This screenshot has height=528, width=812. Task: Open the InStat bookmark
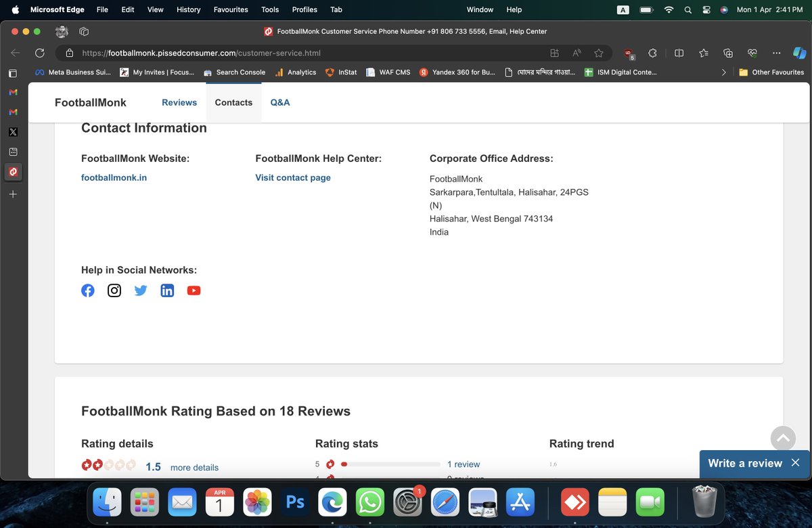(x=341, y=72)
